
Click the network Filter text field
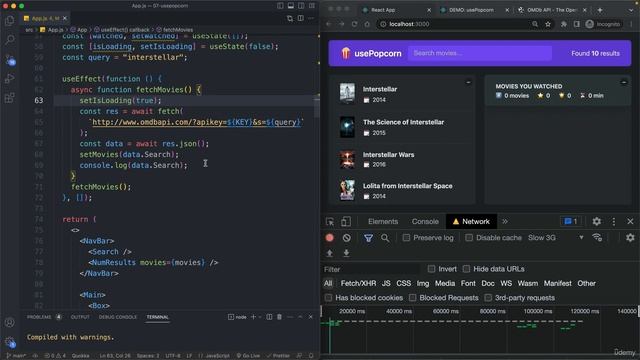[371, 269]
